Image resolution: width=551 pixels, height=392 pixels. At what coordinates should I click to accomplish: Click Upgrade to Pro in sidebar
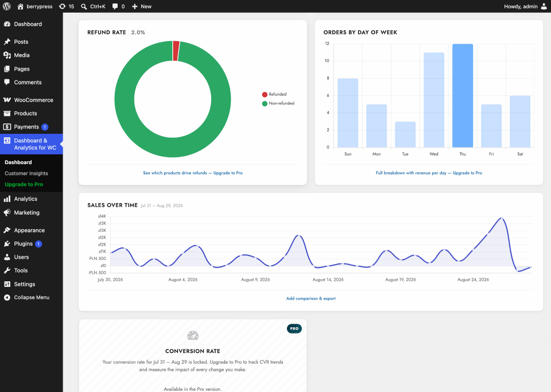(24, 184)
